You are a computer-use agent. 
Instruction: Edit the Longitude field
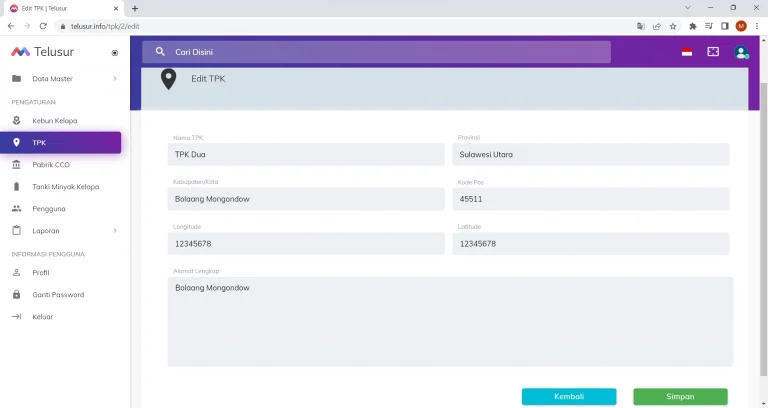point(306,243)
